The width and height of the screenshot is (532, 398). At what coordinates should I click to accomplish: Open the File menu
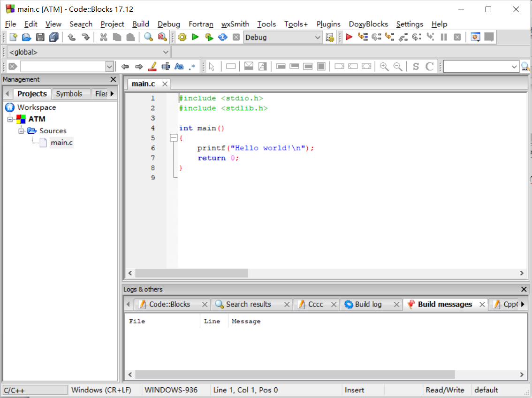[10, 24]
